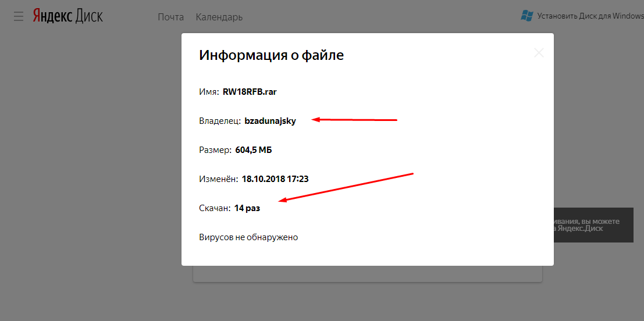The image size is (644, 321).
Task: Open the Почта link
Action: (x=171, y=17)
